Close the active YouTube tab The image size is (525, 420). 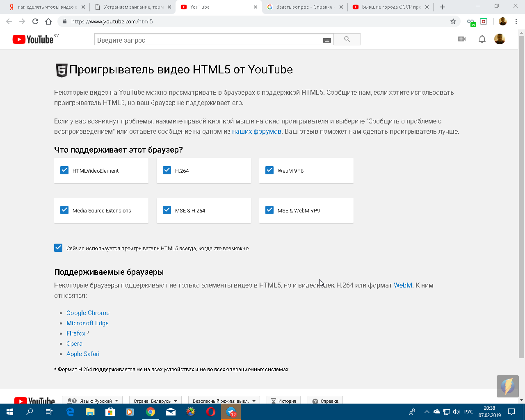click(x=256, y=7)
